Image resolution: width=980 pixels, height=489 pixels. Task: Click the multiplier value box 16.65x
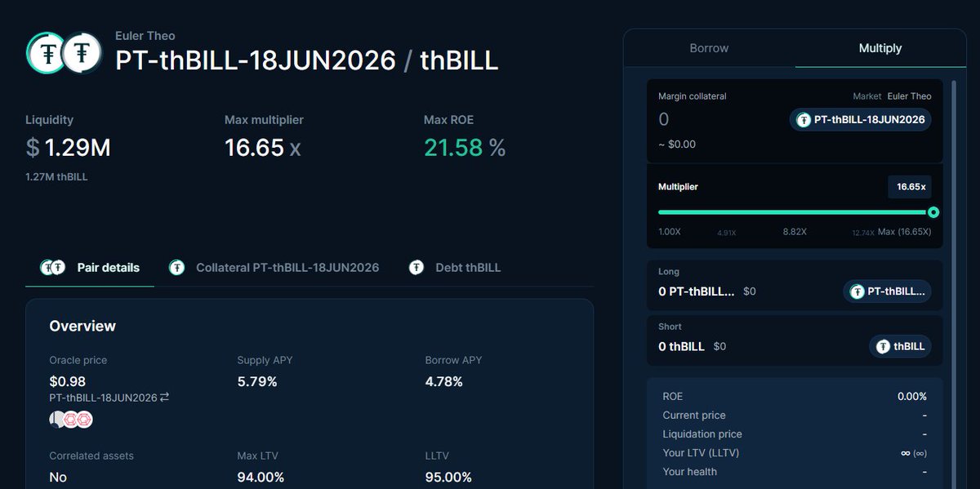point(910,187)
